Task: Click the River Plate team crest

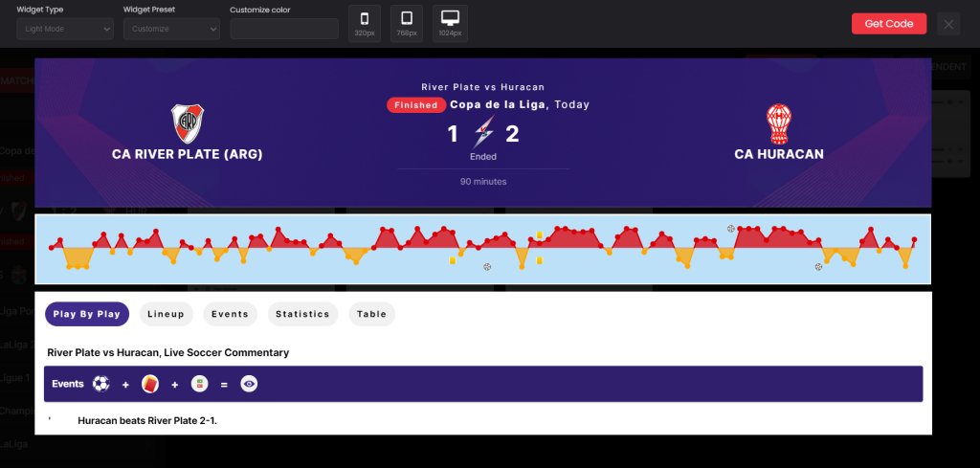Action: click(187, 123)
